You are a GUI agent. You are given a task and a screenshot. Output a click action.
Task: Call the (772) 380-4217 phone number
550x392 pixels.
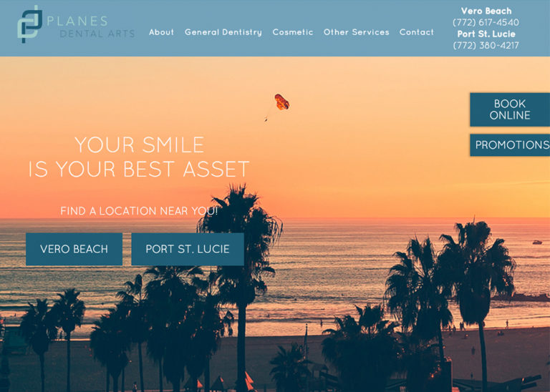pyautogui.click(x=486, y=46)
